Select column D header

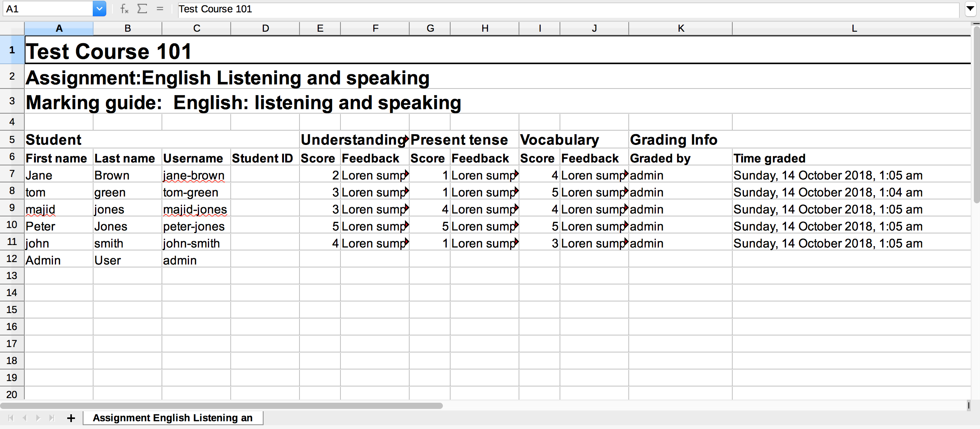(x=265, y=28)
